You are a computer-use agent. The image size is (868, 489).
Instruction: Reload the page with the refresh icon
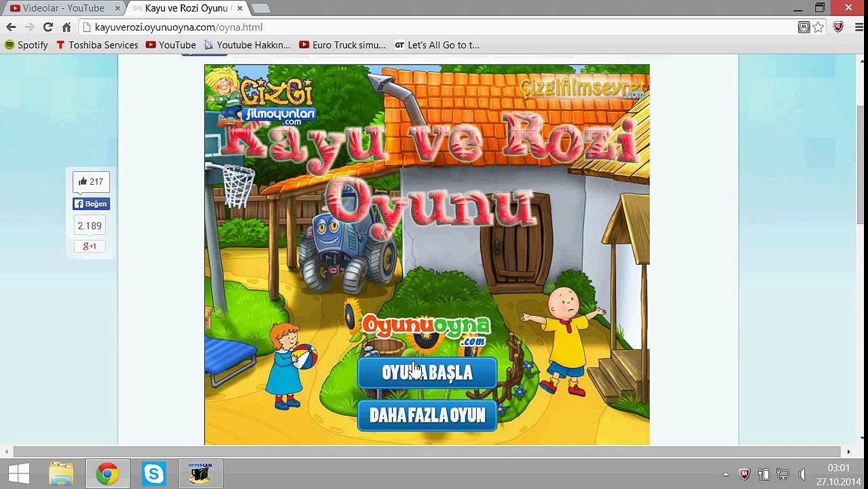point(48,27)
